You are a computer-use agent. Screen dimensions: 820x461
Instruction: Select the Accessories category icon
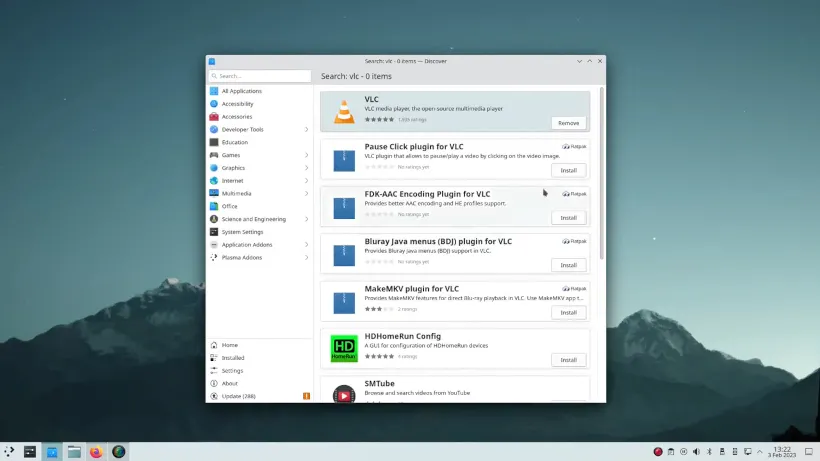[x=214, y=117]
